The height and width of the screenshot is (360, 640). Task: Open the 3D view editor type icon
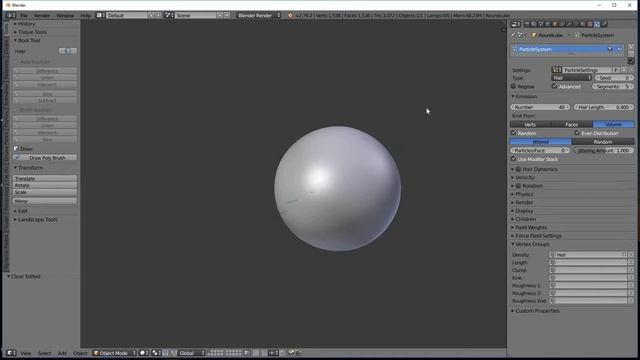(11, 353)
